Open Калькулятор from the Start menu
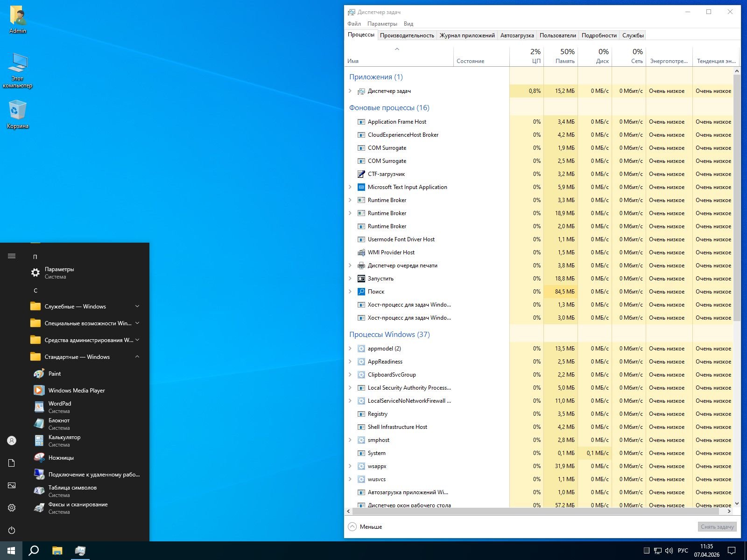Viewport: 747px width, 560px height. click(x=64, y=441)
